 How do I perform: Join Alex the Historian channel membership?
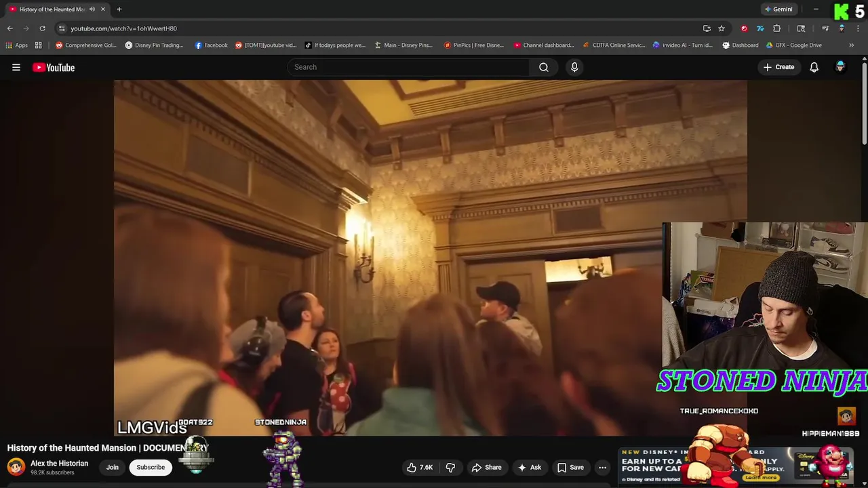tap(112, 467)
